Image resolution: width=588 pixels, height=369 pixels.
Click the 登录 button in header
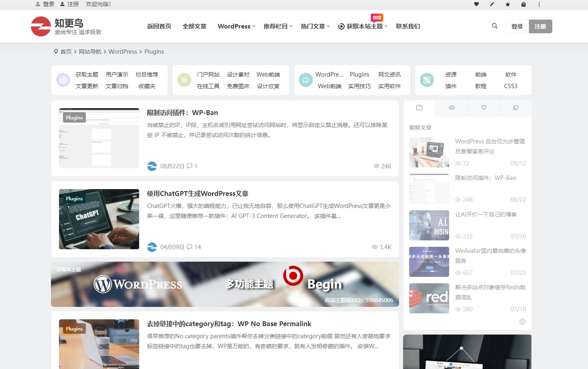coord(517,26)
